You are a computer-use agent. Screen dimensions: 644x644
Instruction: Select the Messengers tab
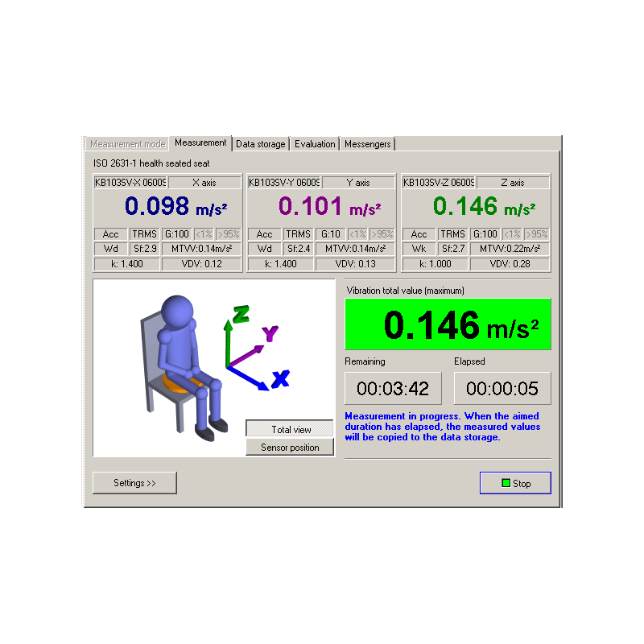click(x=367, y=144)
